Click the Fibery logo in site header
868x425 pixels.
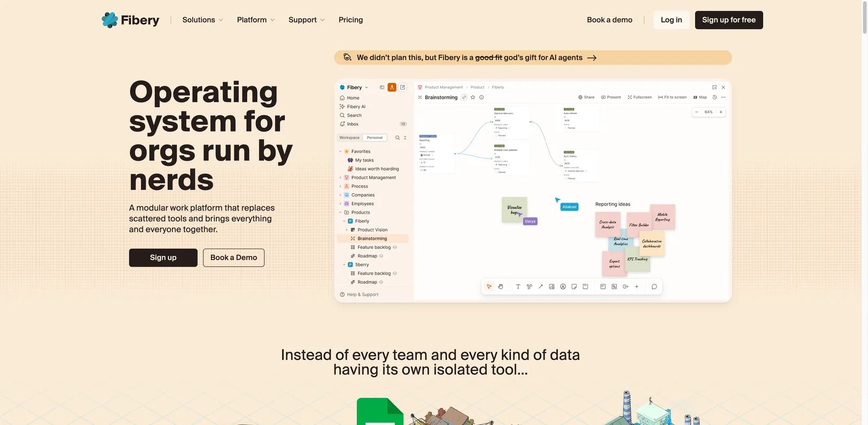click(130, 20)
